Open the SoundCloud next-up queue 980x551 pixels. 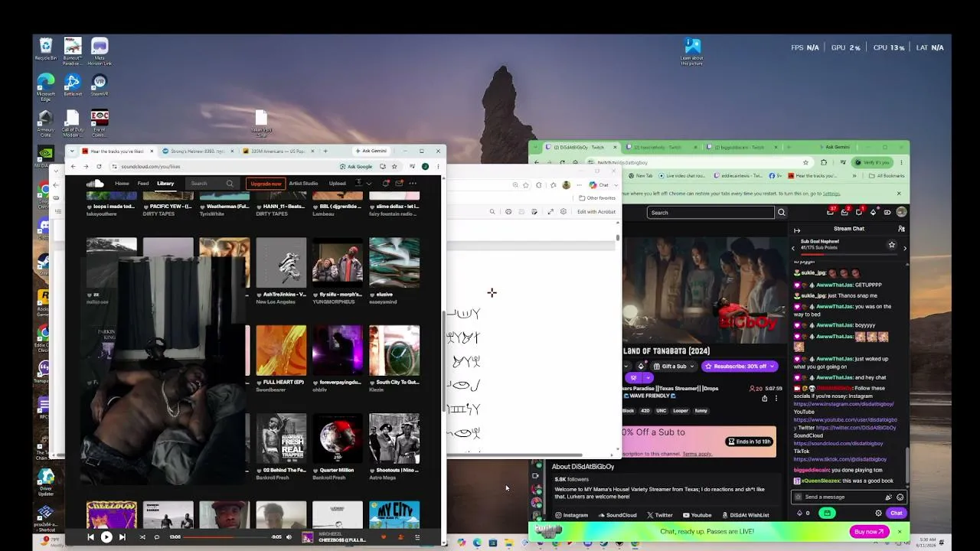pos(417,537)
